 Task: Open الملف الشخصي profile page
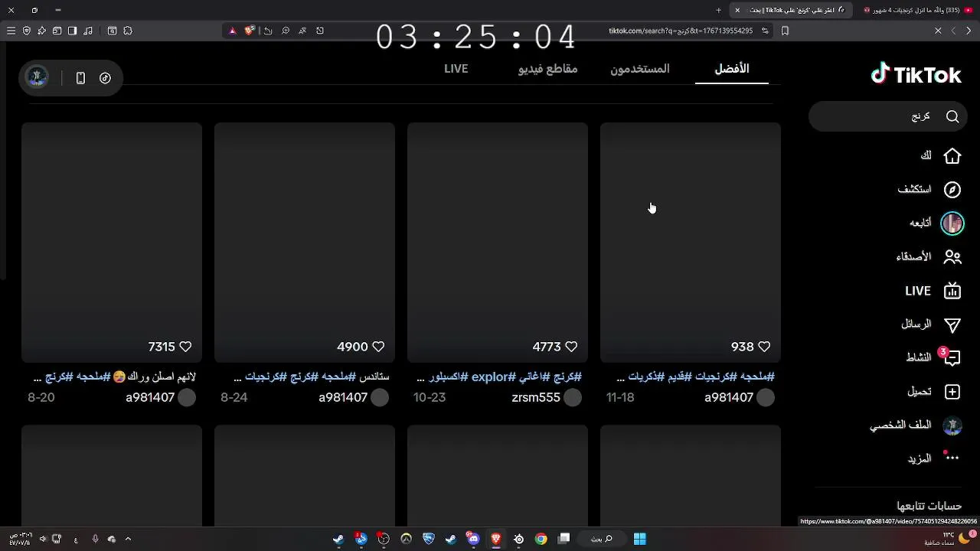coord(916,425)
